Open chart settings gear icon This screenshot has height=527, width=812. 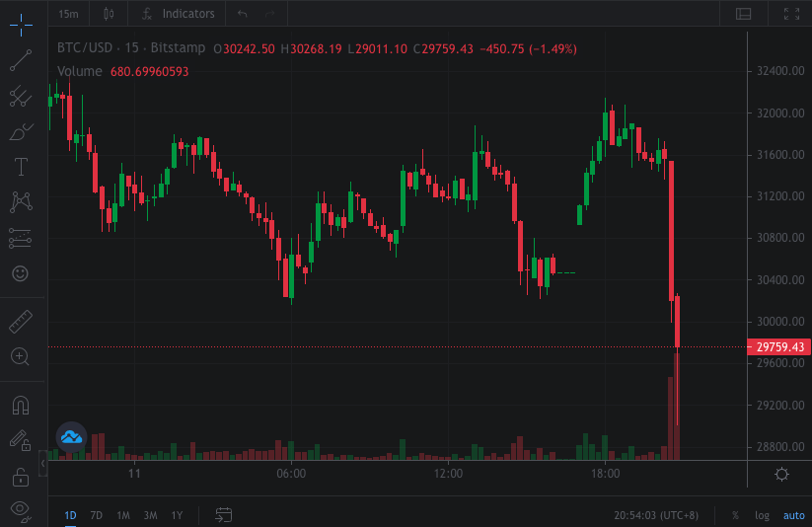pyautogui.click(x=781, y=475)
